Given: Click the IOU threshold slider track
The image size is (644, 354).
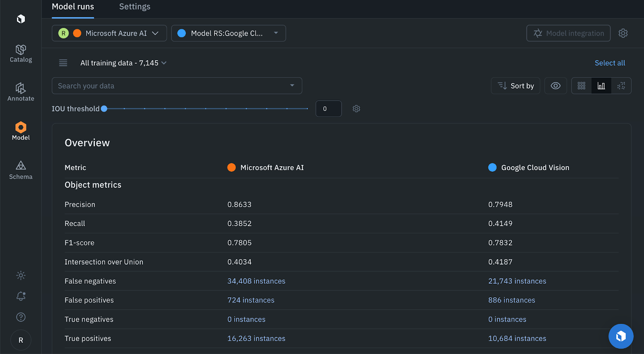Looking at the screenshot, I should coord(206,109).
